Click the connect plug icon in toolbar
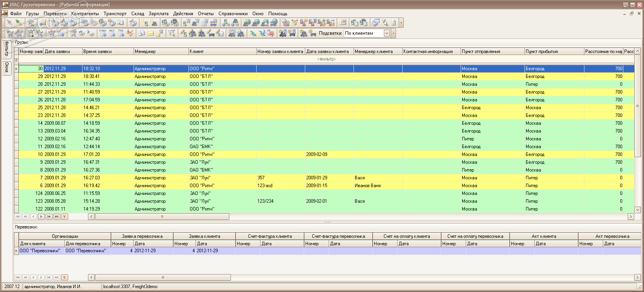The width and height of the screenshot is (644, 292). (x=9, y=23)
